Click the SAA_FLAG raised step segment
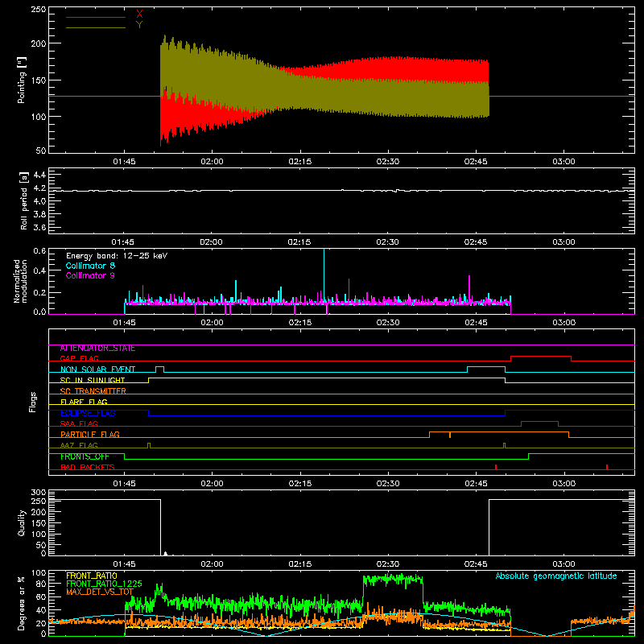 click(539, 422)
